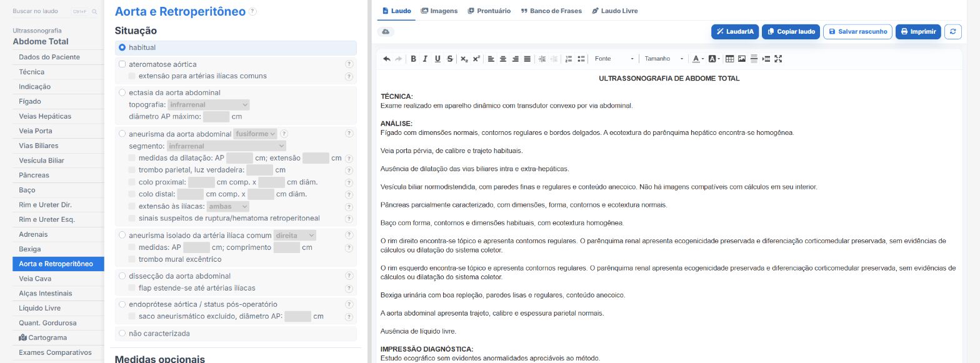Maximize the editor to fullscreen
The height and width of the screenshot is (363, 980).
coord(778,59)
